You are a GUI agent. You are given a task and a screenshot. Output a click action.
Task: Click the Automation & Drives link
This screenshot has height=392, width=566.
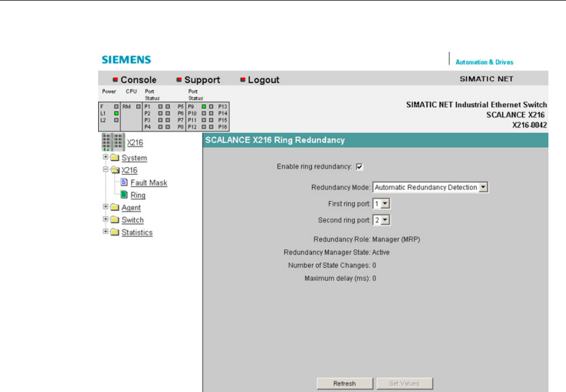tap(484, 62)
